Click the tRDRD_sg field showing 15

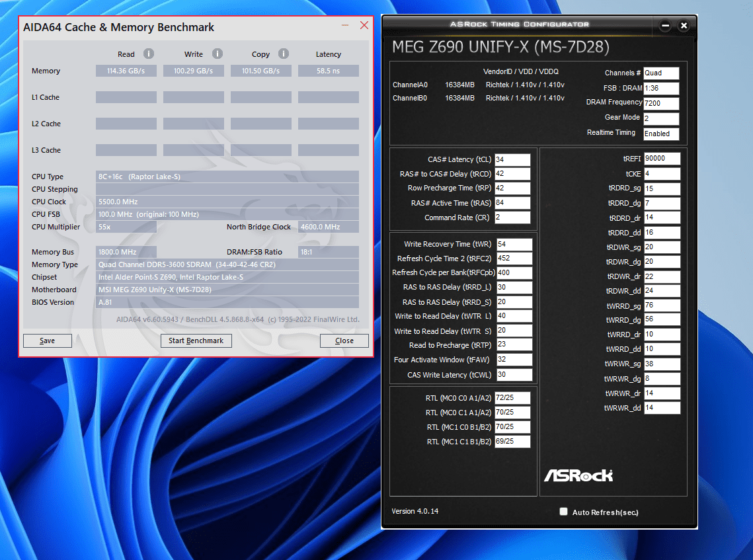click(x=662, y=188)
